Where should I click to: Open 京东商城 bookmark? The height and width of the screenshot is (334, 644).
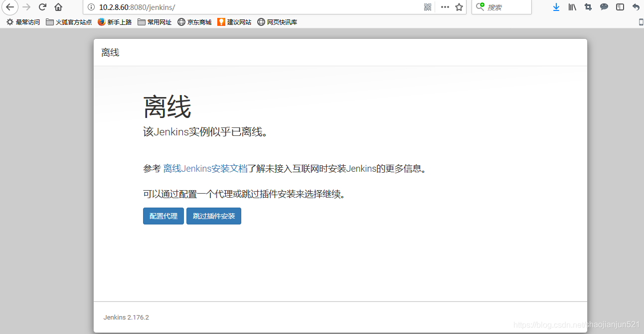[194, 22]
